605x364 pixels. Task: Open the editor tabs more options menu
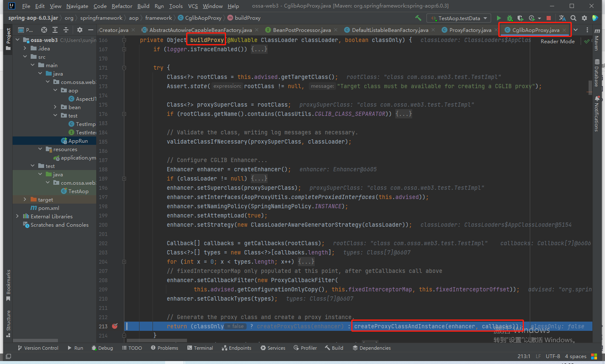(x=587, y=30)
